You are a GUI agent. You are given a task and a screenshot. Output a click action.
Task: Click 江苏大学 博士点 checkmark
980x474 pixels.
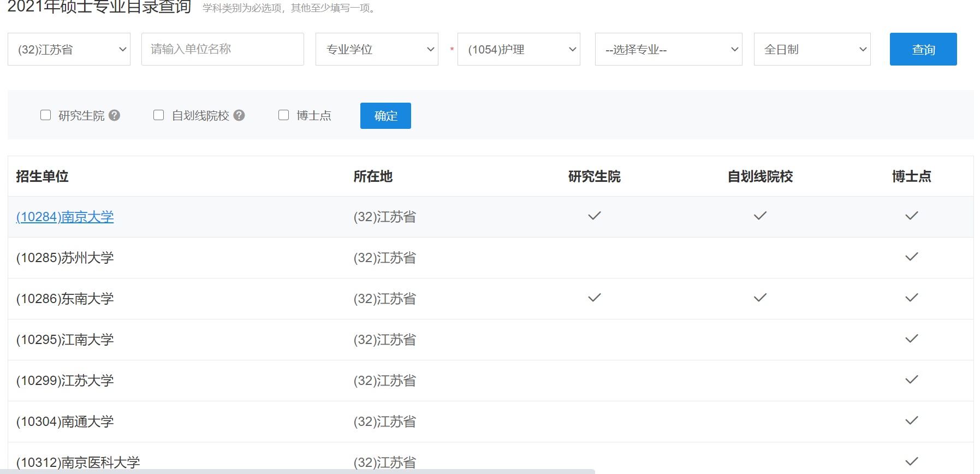(x=911, y=380)
